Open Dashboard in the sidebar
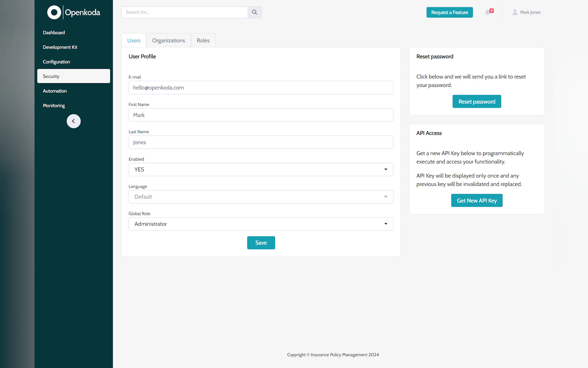 (x=54, y=33)
